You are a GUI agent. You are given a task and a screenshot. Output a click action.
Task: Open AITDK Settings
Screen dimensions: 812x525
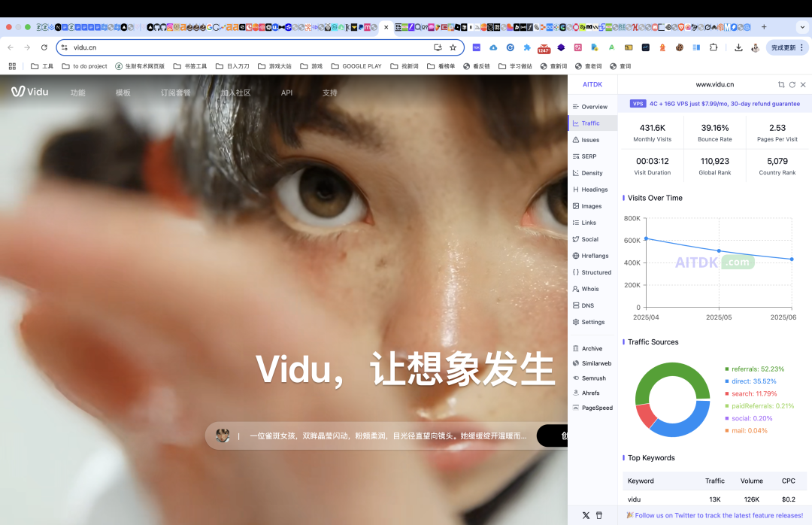click(x=590, y=323)
